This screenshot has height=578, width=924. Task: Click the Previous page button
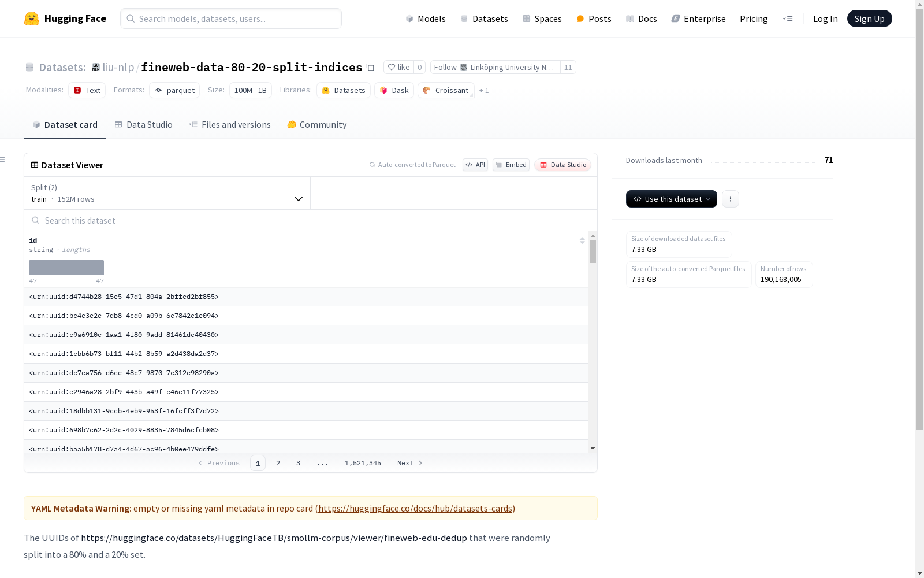point(219,463)
